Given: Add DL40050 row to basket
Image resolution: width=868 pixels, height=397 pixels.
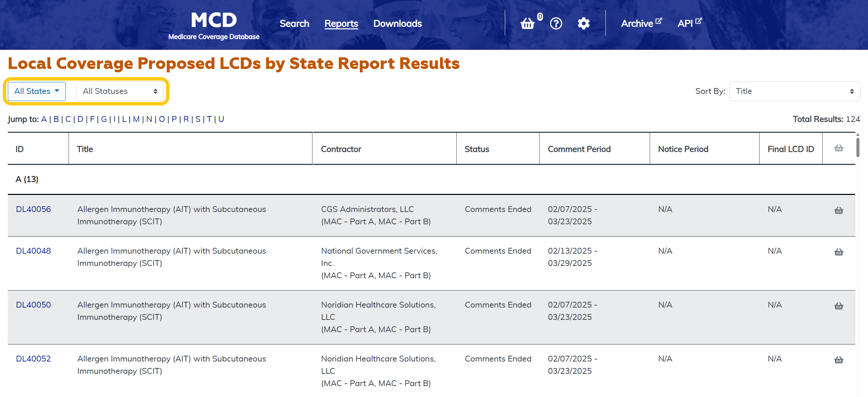Looking at the screenshot, I should click(x=839, y=306).
